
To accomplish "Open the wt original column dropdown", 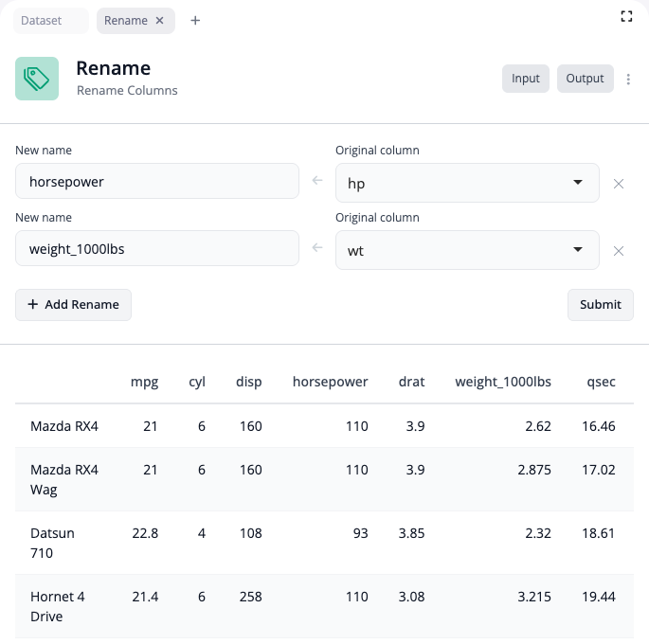I will 467,250.
